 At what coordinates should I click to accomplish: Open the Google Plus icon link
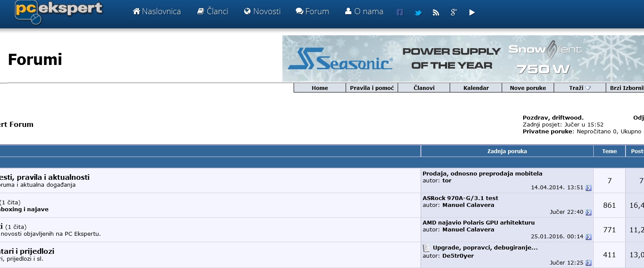pyautogui.click(x=454, y=12)
